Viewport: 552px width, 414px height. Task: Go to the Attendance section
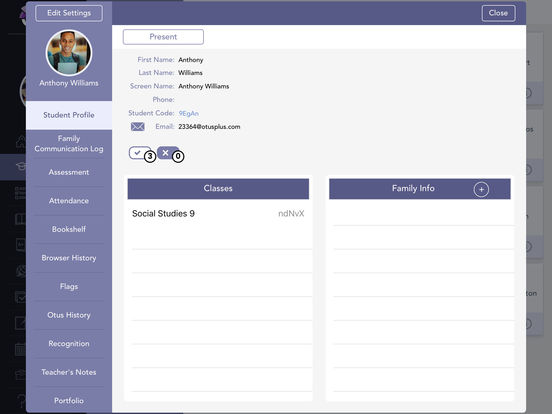pyautogui.click(x=69, y=201)
